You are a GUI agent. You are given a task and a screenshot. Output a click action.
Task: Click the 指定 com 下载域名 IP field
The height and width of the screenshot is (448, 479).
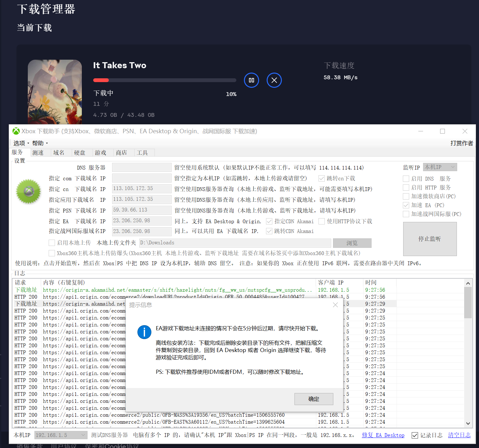point(142,178)
